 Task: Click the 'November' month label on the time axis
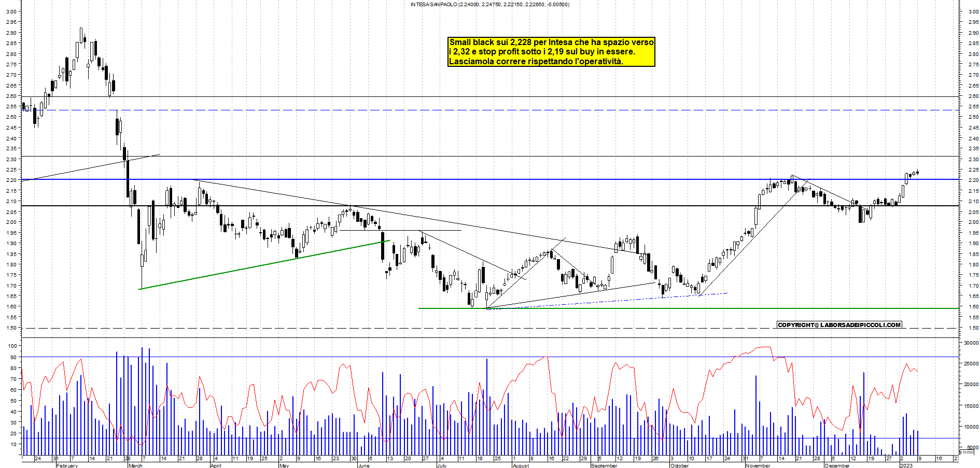[758, 465]
